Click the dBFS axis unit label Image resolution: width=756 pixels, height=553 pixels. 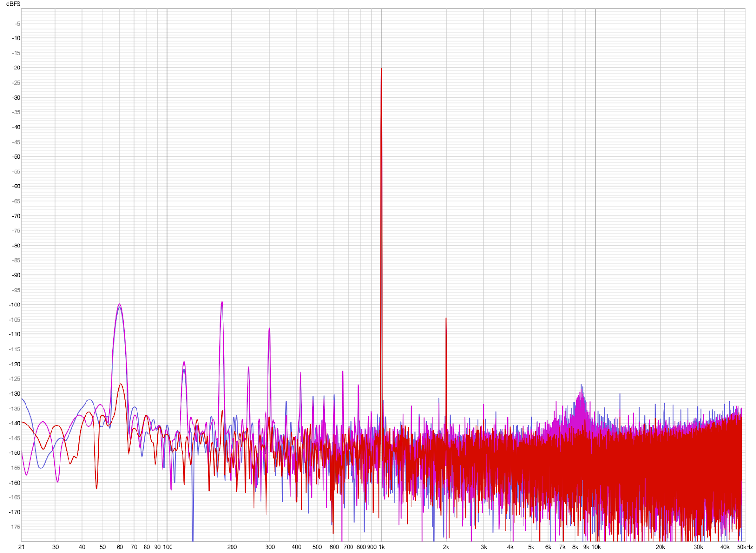tap(13, 4)
